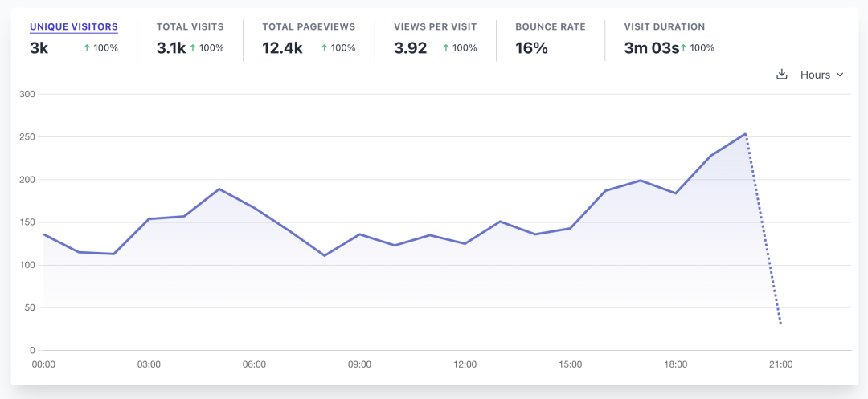Show the Bounce Rate metric
The width and height of the screenshot is (868, 399).
pos(551,26)
